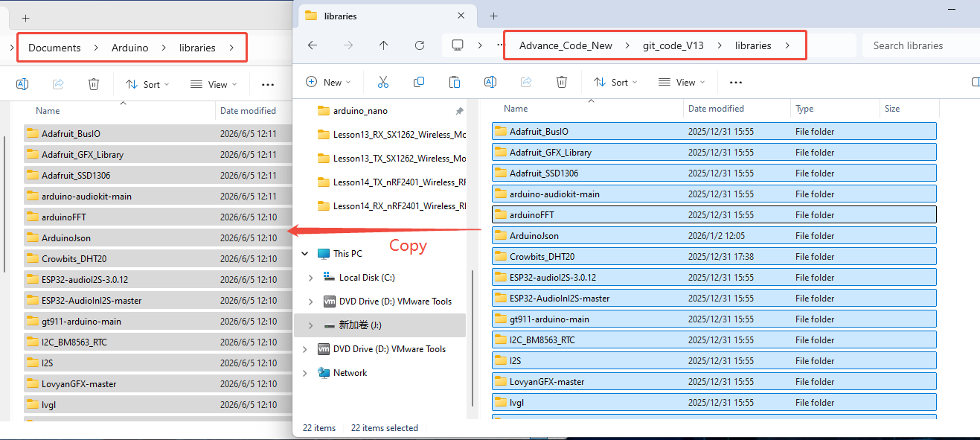The width and height of the screenshot is (980, 440).
Task: Click Documents in the left address bar
Action: [54, 48]
